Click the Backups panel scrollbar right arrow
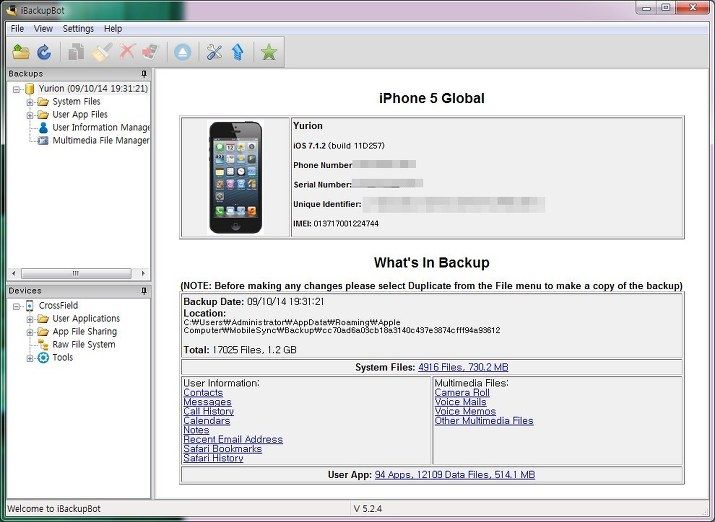715x522 pixels. [x=143, y=273]
